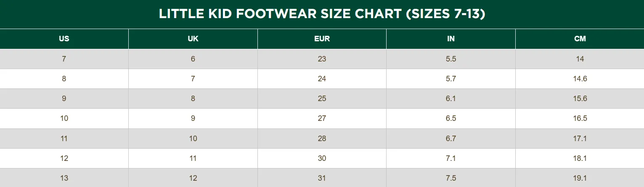The image size is (644, 187).
Task: Select US size 13 cell
Action: point(64,178)
